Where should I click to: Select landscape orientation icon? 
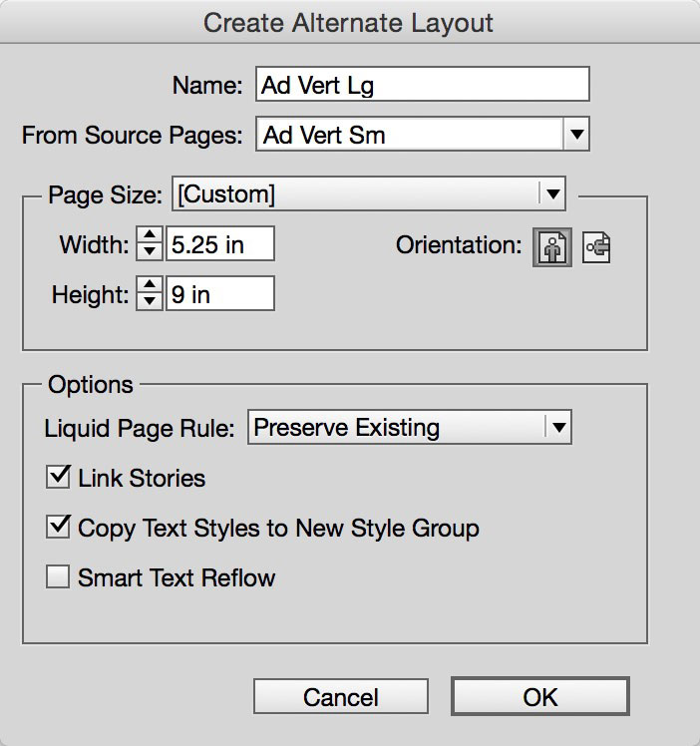click(596, 247)
